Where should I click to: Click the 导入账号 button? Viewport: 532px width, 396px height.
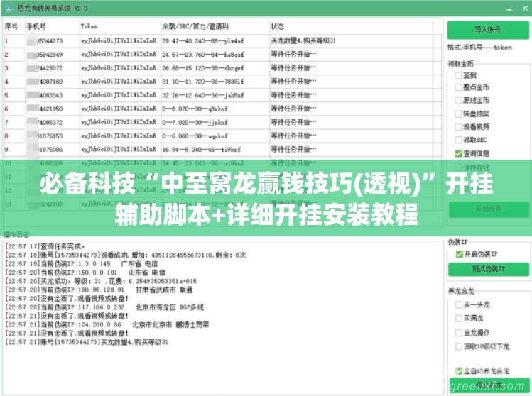(487, 30)
